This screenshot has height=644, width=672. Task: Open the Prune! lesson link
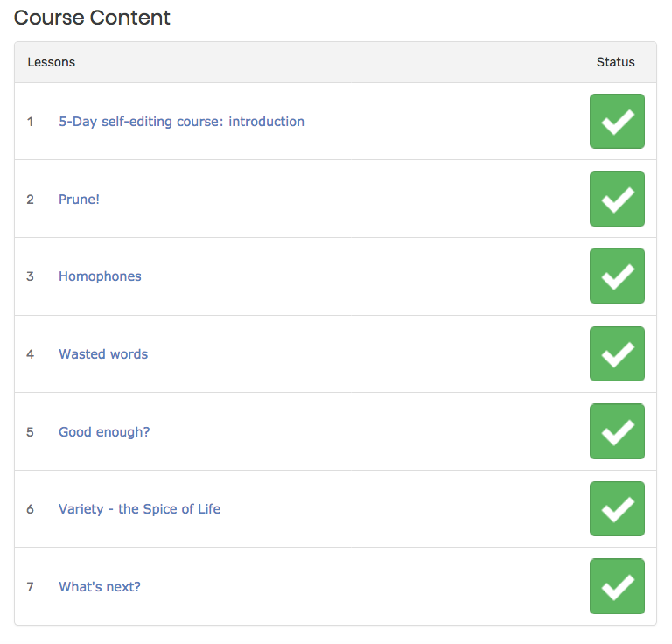[x=79, y=199]
